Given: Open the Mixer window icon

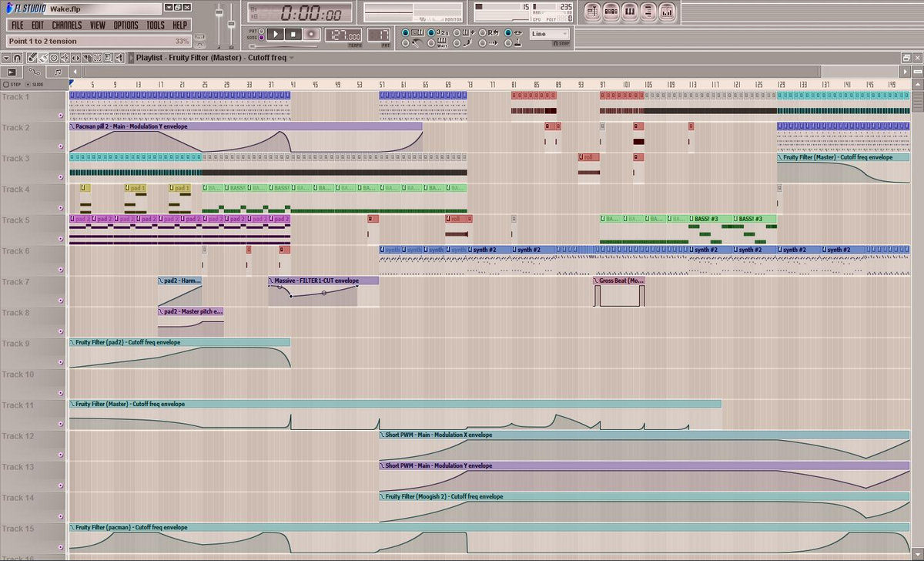Looking at the screenshot, I should pyautogui.click(x=667, y=12).
